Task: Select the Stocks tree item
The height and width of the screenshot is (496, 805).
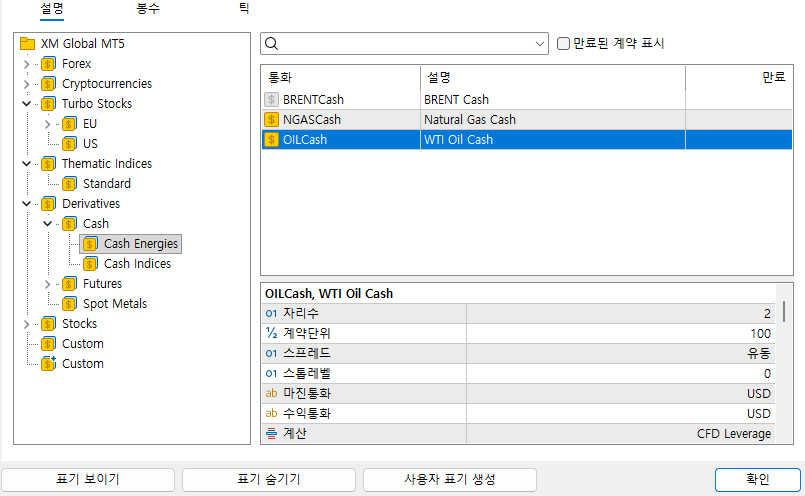Action: 79,324
